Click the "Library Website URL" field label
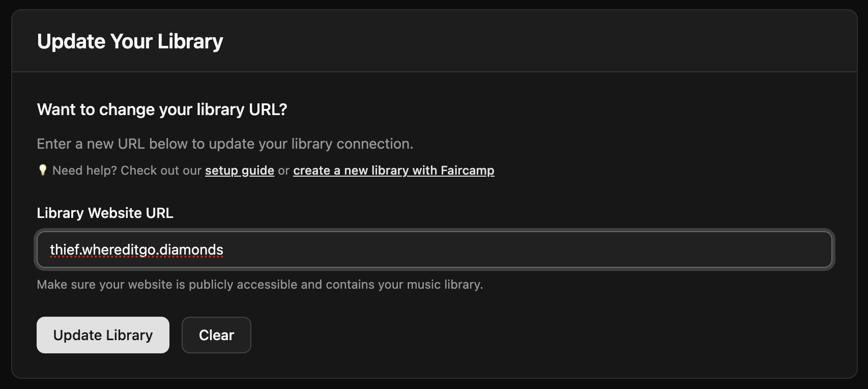The height and width of the screenshot is (389, 868). click(105, 213)
